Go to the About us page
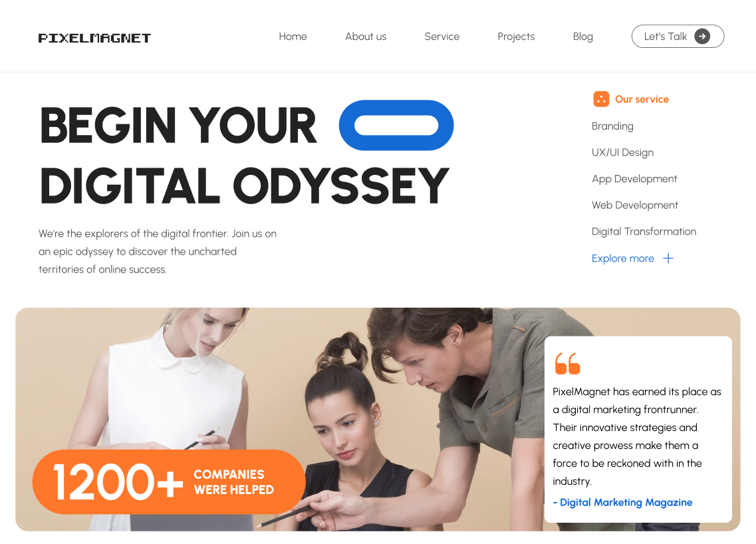The width and height of the screenshot is (756, 544). pyautogui.click(x=366, y=37)
